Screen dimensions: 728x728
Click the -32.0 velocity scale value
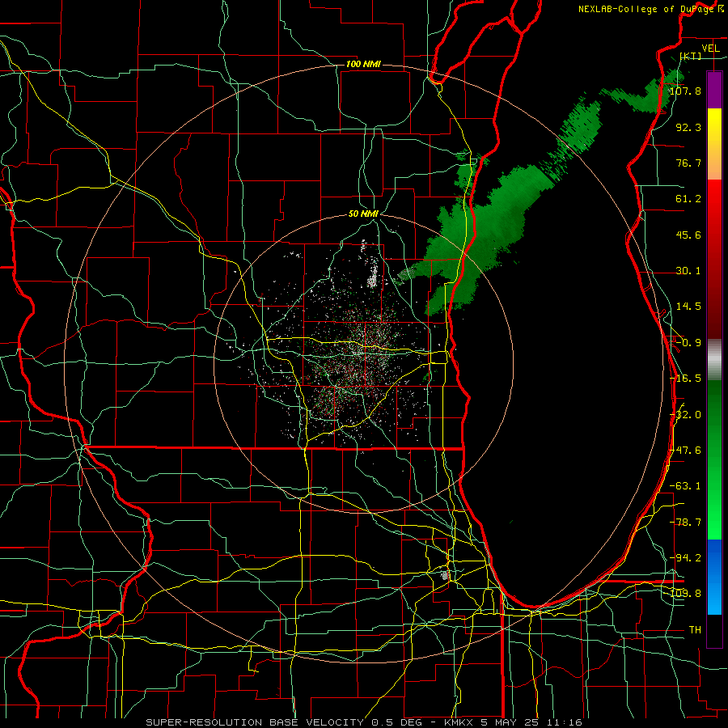[685, 414]
